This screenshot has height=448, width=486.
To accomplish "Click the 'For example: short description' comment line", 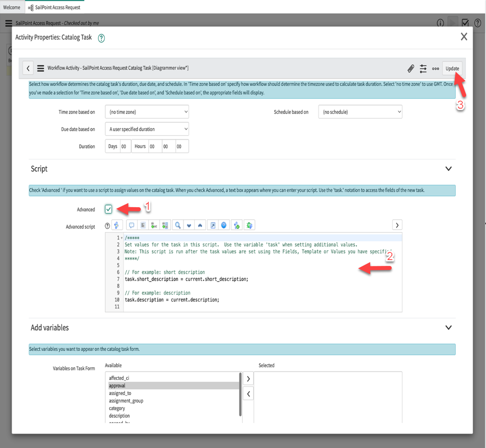I will (165, 272).
